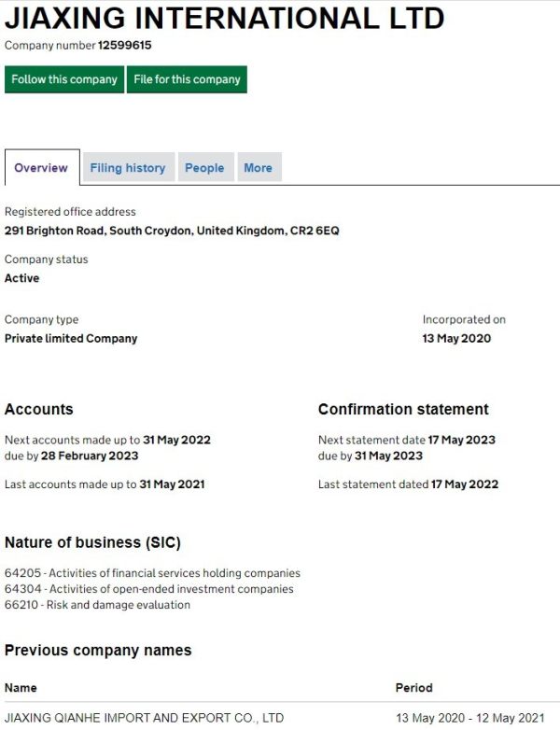This screenshot has width=560, height=730.
Task: Open the More tab
Action: pyautogui.click(x=258, y=168)
